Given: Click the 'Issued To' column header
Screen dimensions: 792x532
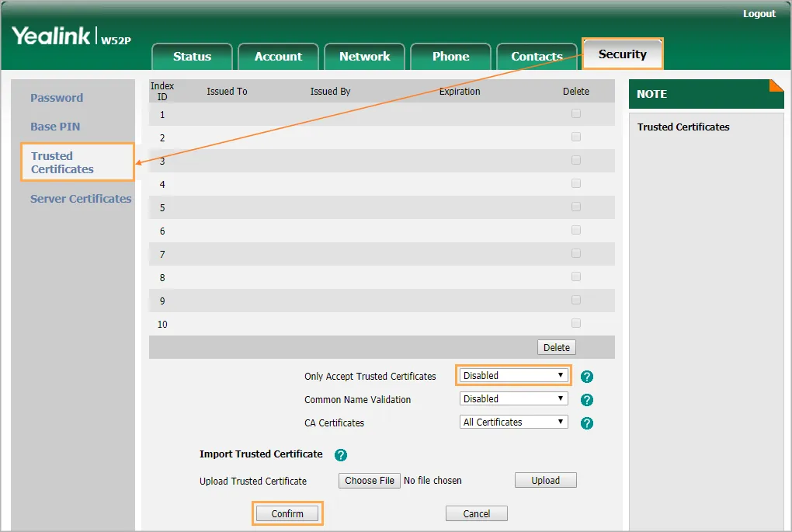Looking at the screenshot, I should click(x=227, y=92).
